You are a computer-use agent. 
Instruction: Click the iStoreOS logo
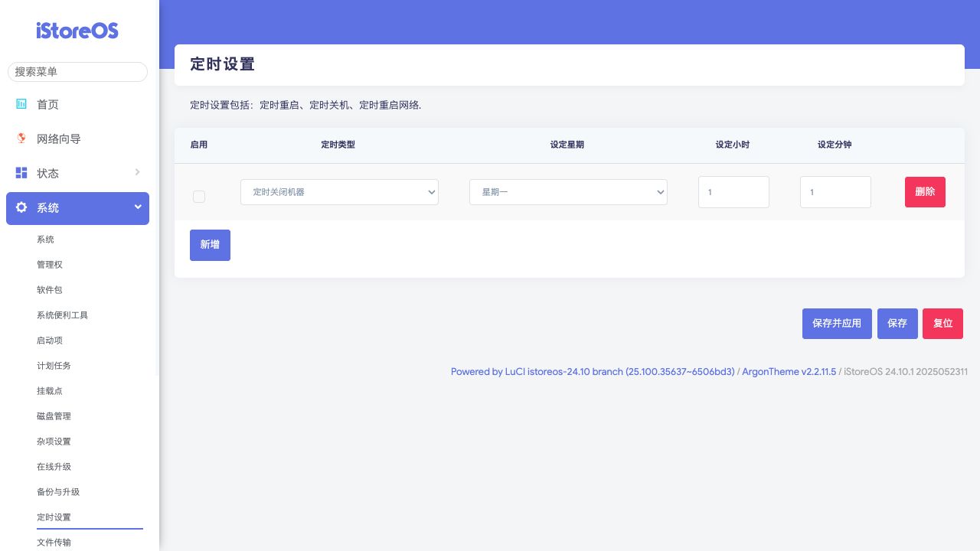tap(77, 31)
